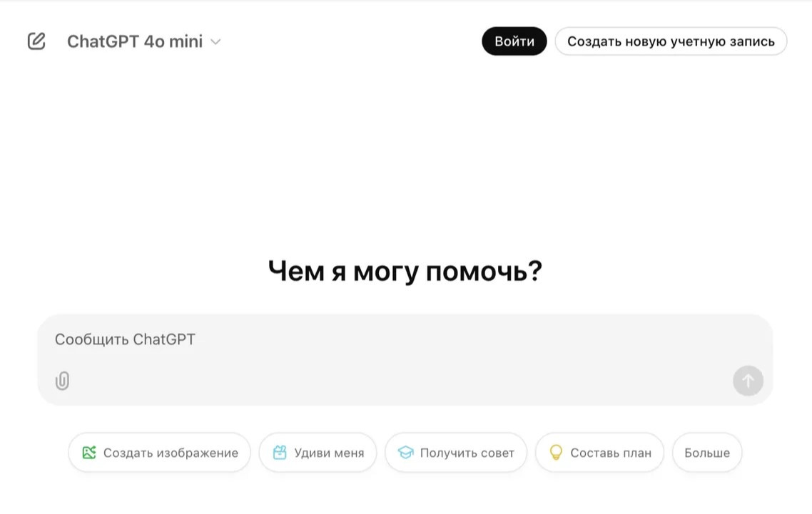Click the ChatGPT word in the model selector
The height and width of the screenshot is (514, 812).
coord(103,41)
